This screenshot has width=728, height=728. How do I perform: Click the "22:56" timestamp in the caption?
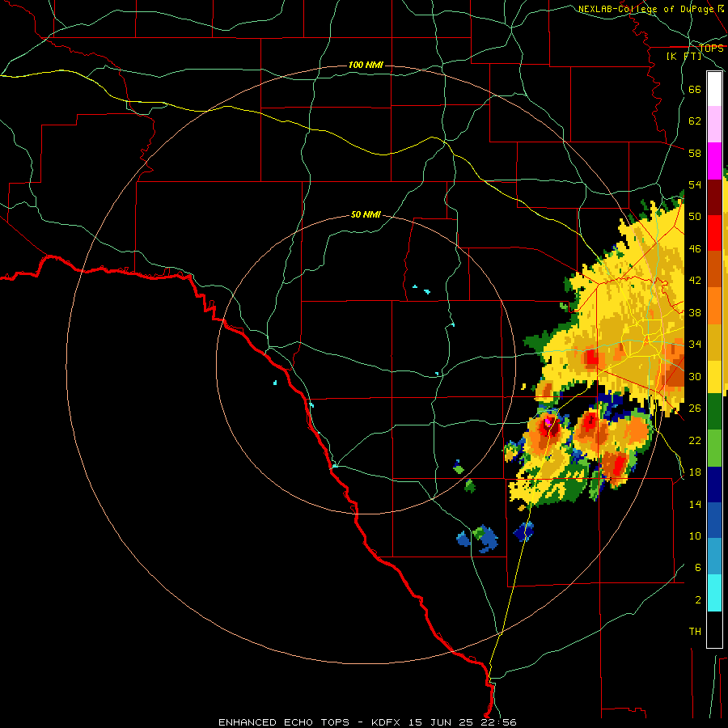[x=499, y=722]
